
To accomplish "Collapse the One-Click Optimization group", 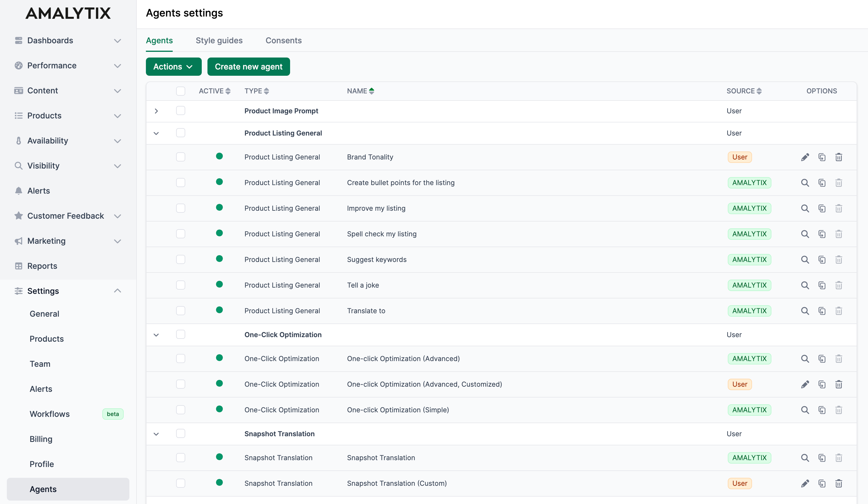I will click(x=156, y=334).
